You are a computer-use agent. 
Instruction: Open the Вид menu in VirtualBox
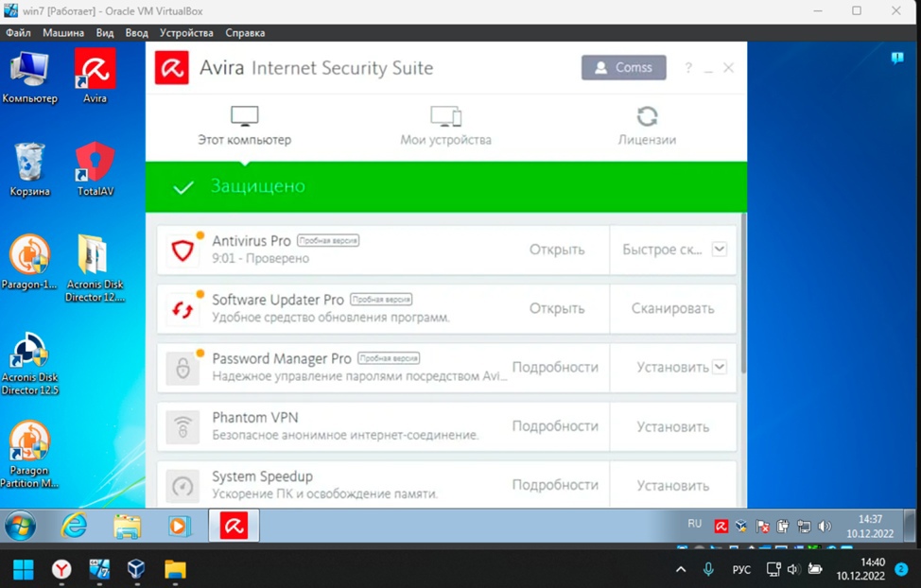coord(105,33)
